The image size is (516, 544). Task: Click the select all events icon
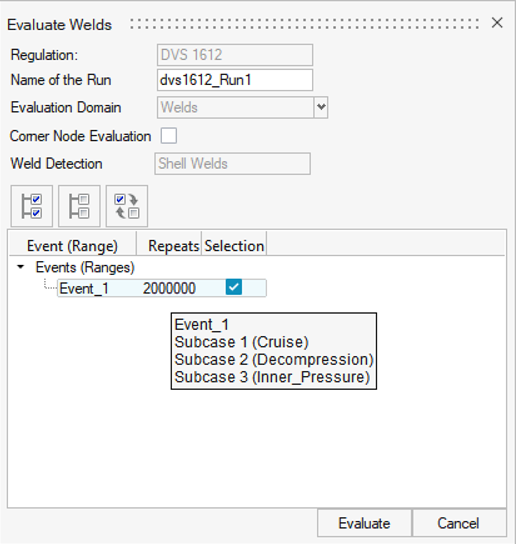[32, 206]
